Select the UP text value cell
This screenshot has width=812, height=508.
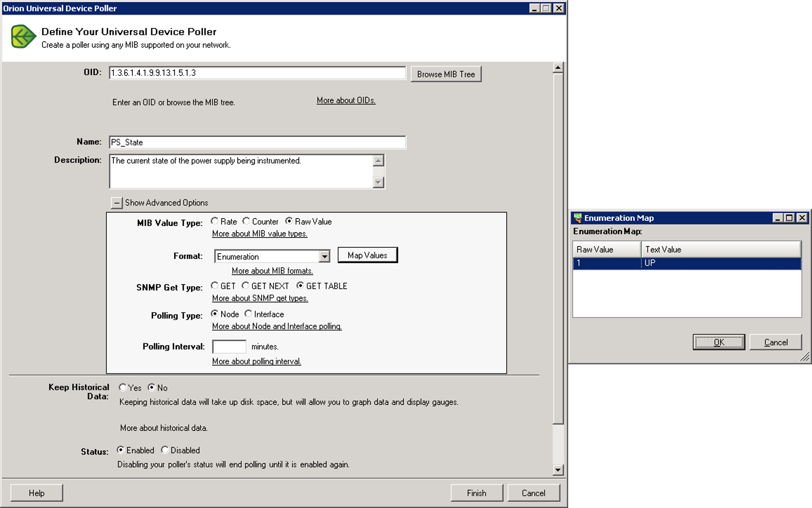pos(721,263)
